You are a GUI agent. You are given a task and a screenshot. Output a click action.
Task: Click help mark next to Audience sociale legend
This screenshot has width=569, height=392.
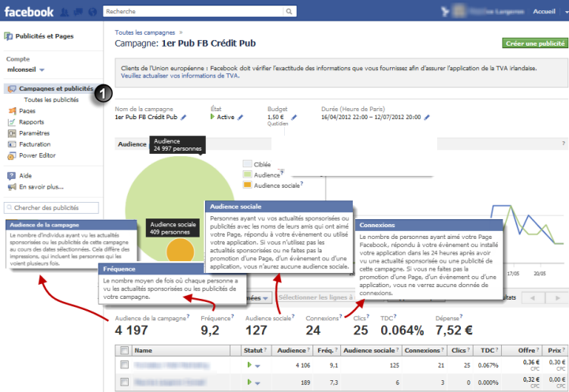(x=302, y=184)
